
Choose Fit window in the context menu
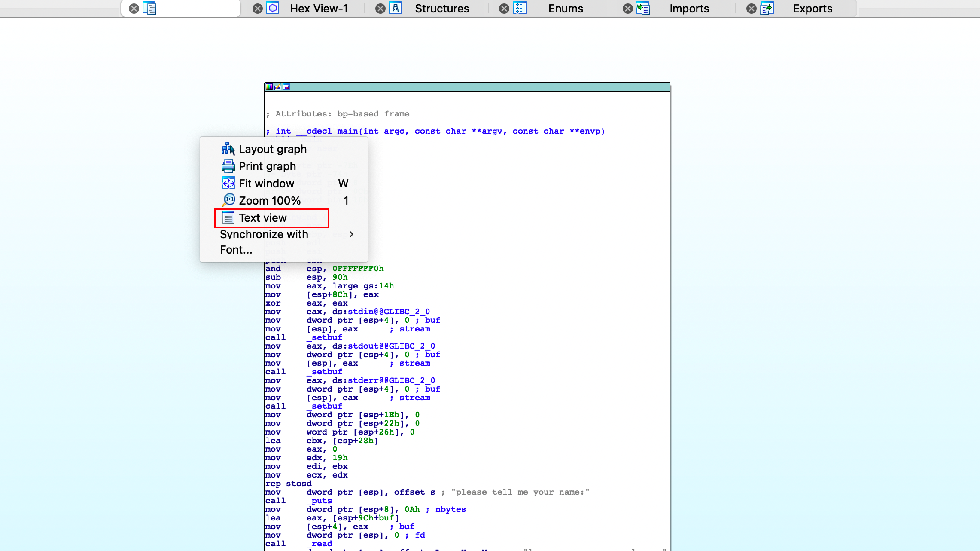click(x=266, y=184)
